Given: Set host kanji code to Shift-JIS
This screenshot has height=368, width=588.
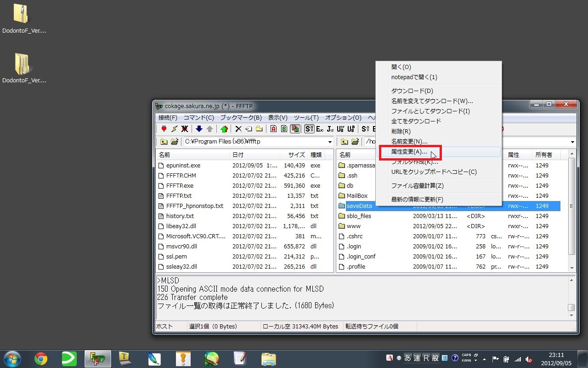Looking at the screenshot, I should pyautogui.click(x=309, y=129).
